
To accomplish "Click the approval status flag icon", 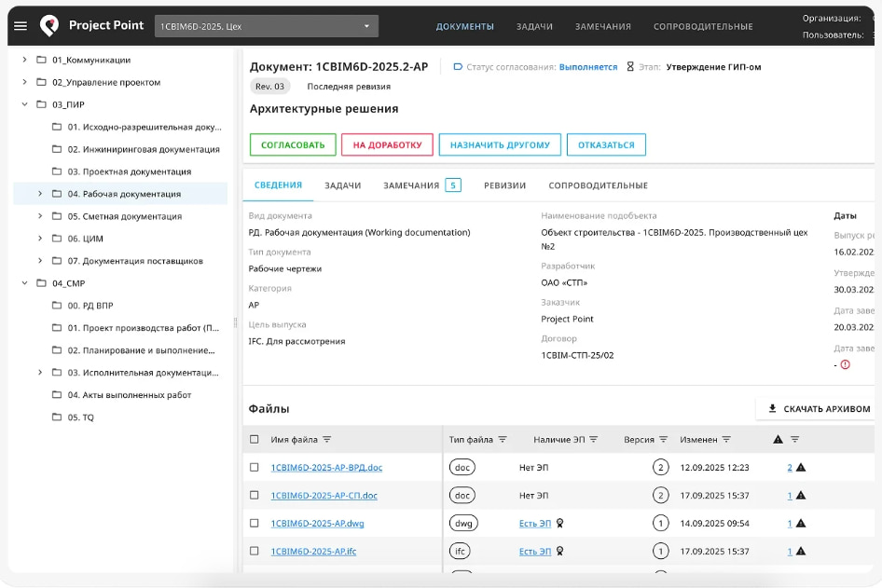I will 457,67.
